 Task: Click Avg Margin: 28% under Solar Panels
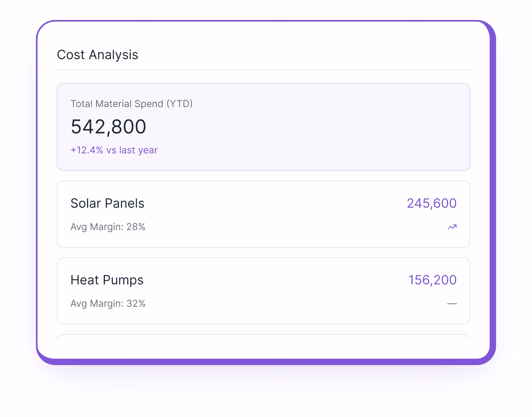[108, 227]
